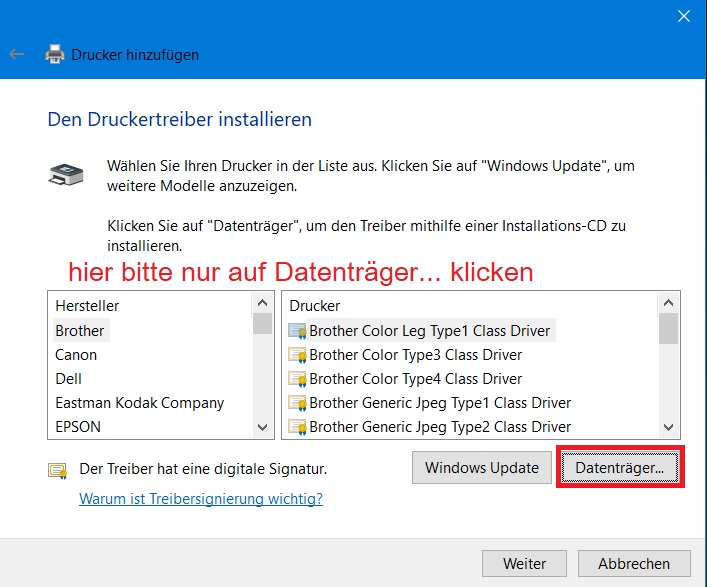Click the printer illustration beside the instructions
707x587 pixels.
(66, 174)
